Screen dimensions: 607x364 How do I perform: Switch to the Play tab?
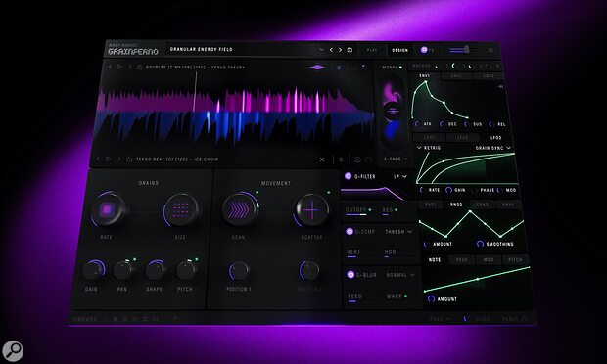(x=372, y=50)
